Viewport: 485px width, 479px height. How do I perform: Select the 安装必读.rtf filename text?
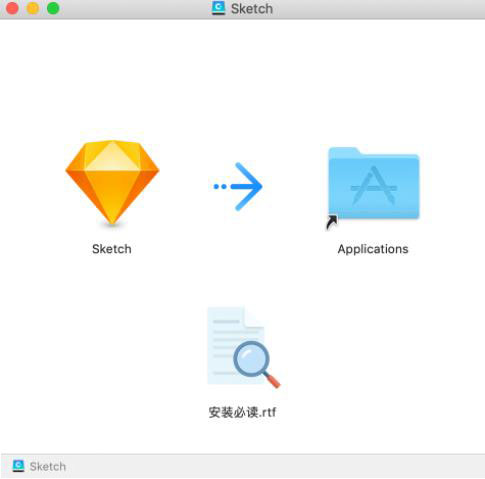[x=242, y=413]
